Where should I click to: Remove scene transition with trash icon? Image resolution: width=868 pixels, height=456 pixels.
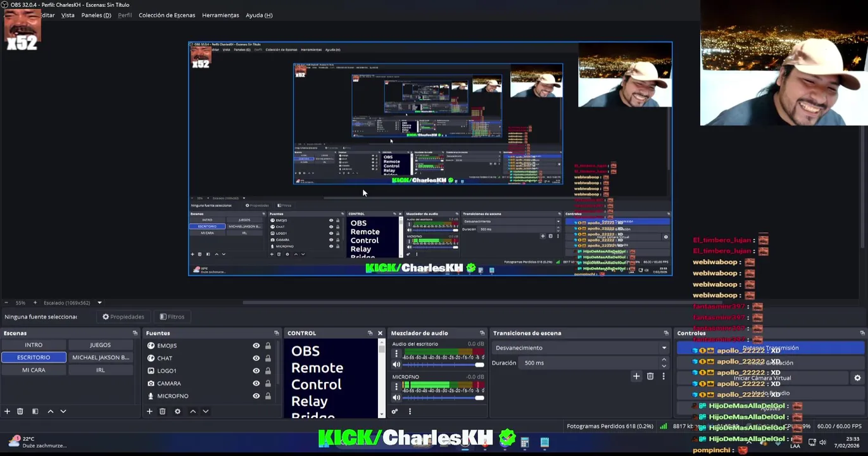(x=650, y=377)
